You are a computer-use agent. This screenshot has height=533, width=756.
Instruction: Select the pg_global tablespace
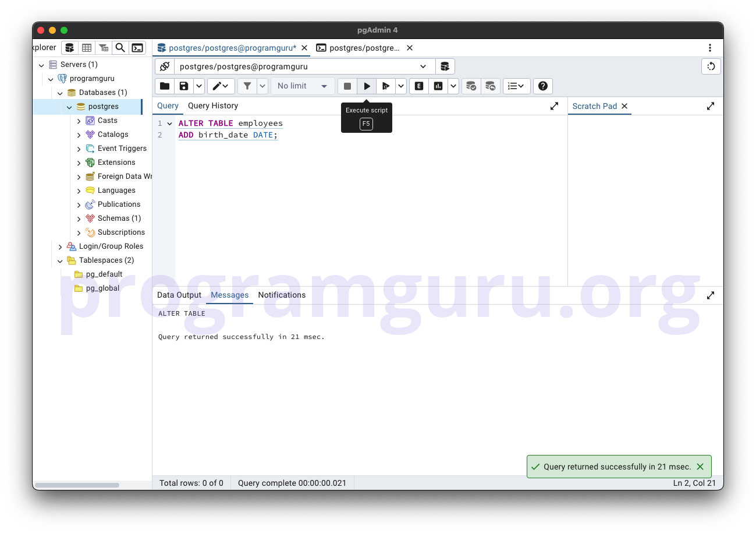(102, 288)
